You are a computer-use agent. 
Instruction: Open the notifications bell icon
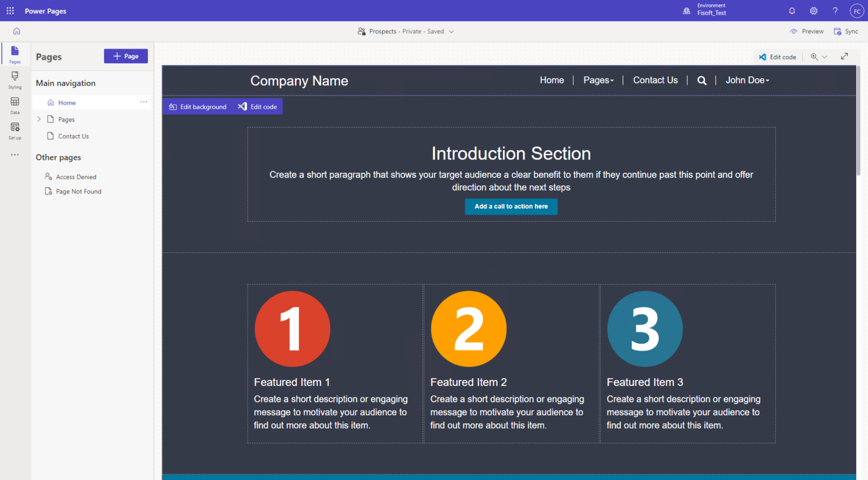pyautogui.click(x=792, y=10)
